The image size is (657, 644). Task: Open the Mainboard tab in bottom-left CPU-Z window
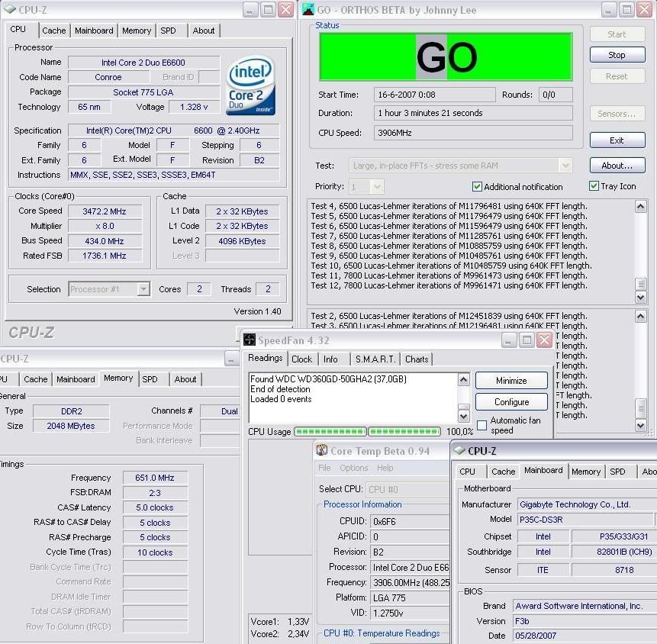coord(76,379)
